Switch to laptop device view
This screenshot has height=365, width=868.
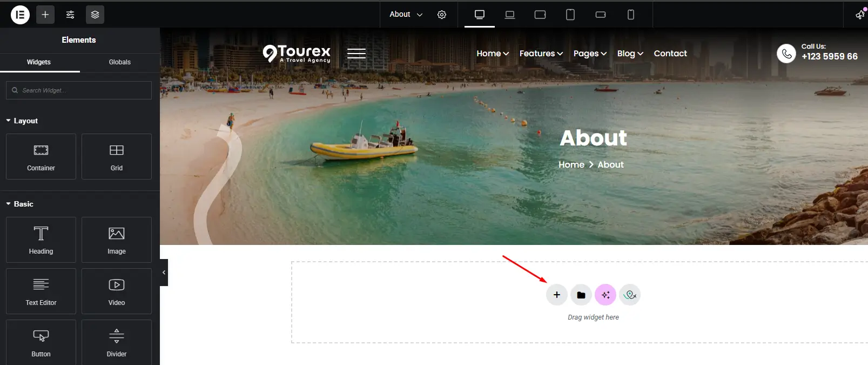[x=510, y=15]
